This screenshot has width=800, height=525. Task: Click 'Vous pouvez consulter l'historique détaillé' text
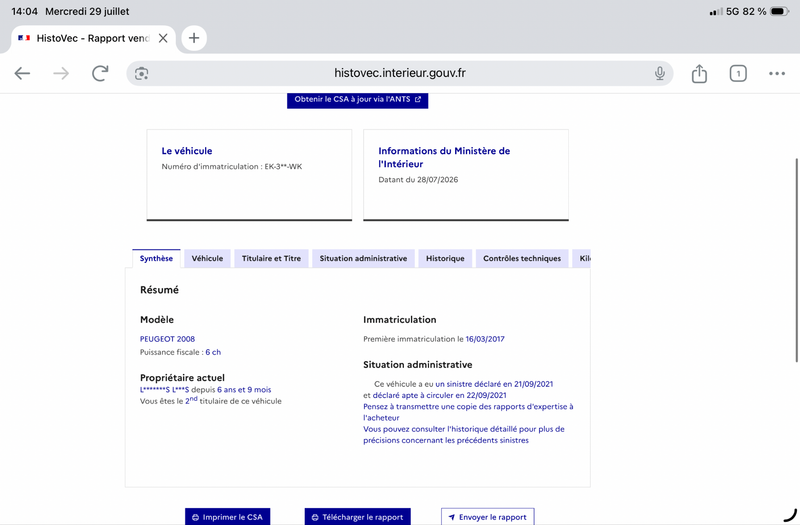click(x=464, y=434)
